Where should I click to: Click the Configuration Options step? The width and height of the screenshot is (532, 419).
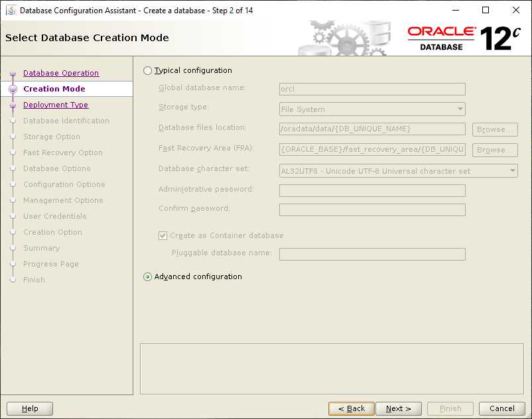[x=64, y=184]
